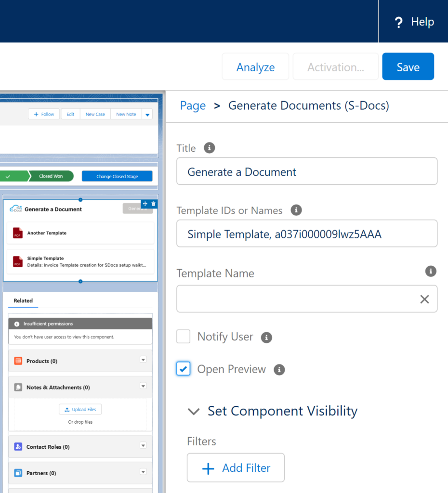Click Add Filter under Filters

click(236, 467)
